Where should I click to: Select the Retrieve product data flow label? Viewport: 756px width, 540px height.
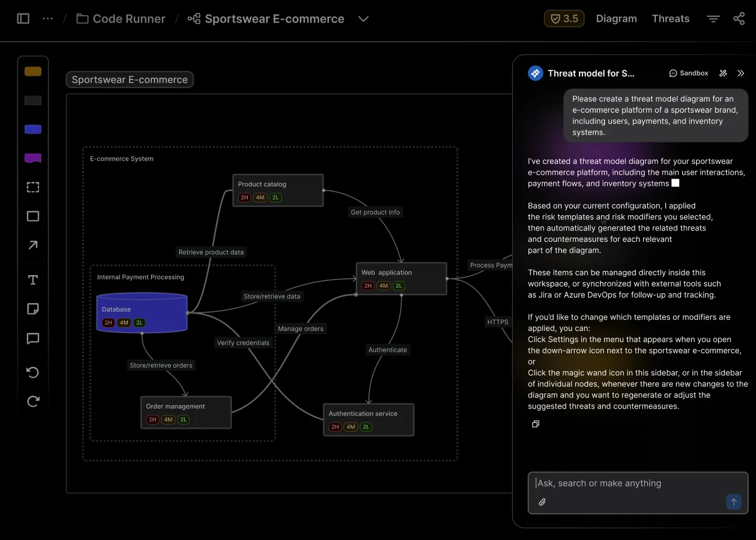(x=211, y=253)
